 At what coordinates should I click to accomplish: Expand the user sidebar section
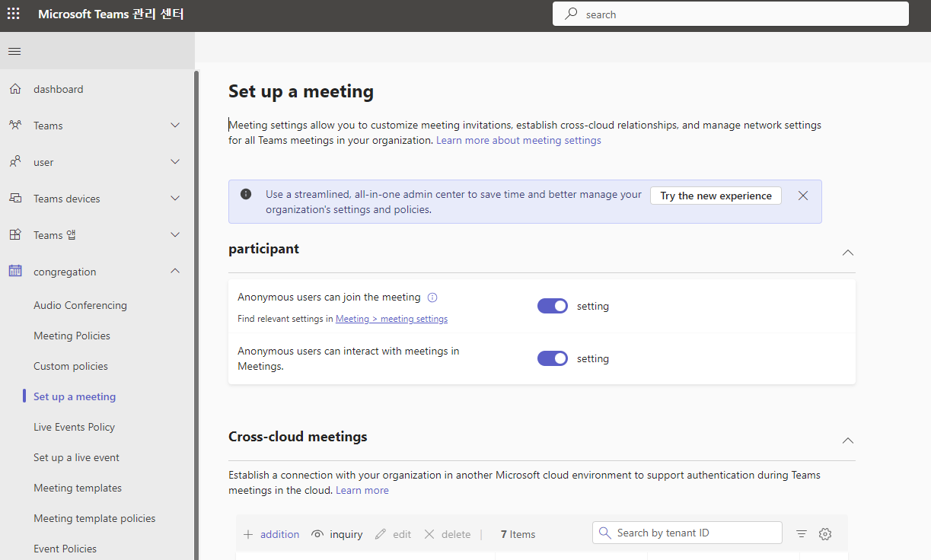pyautogui.click(x=175, y=162)
